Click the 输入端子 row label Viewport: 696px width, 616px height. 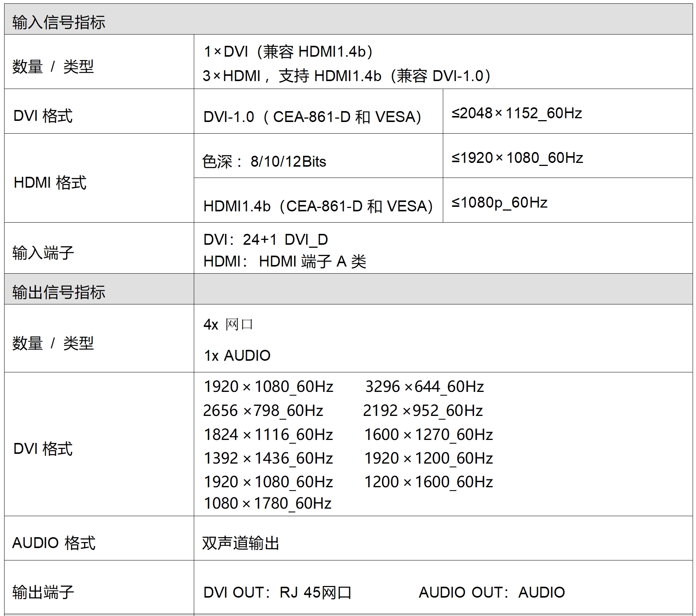click(43, 253)
